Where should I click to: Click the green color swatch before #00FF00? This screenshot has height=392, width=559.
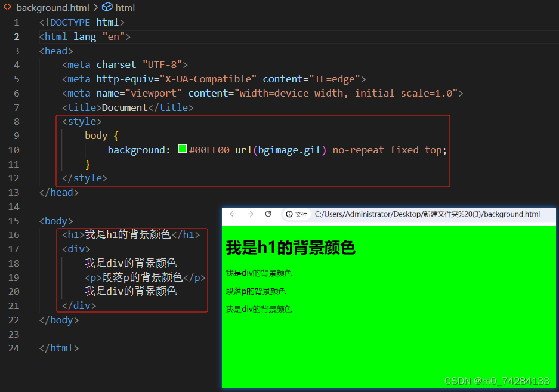(182, 149)
